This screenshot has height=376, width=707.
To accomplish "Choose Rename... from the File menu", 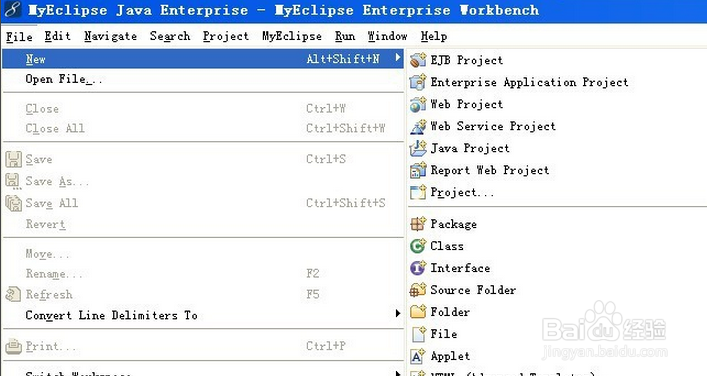I will click(x=54, y=274).
